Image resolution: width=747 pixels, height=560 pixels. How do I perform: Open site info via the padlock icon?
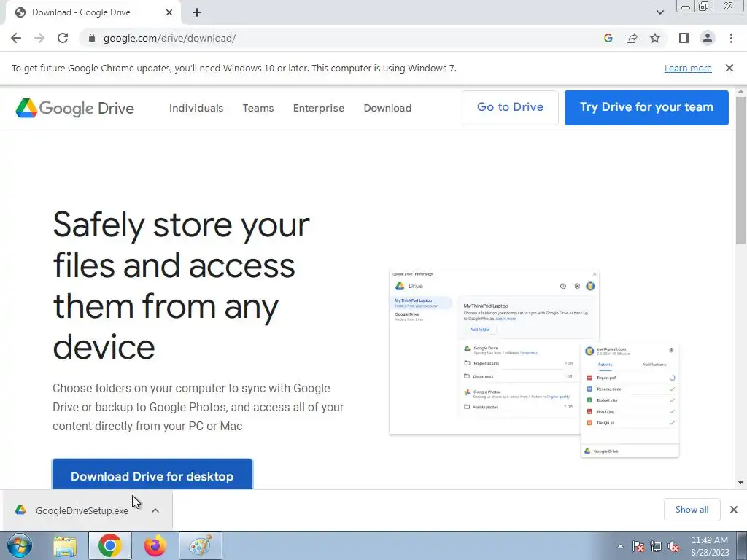coord(92,38)
